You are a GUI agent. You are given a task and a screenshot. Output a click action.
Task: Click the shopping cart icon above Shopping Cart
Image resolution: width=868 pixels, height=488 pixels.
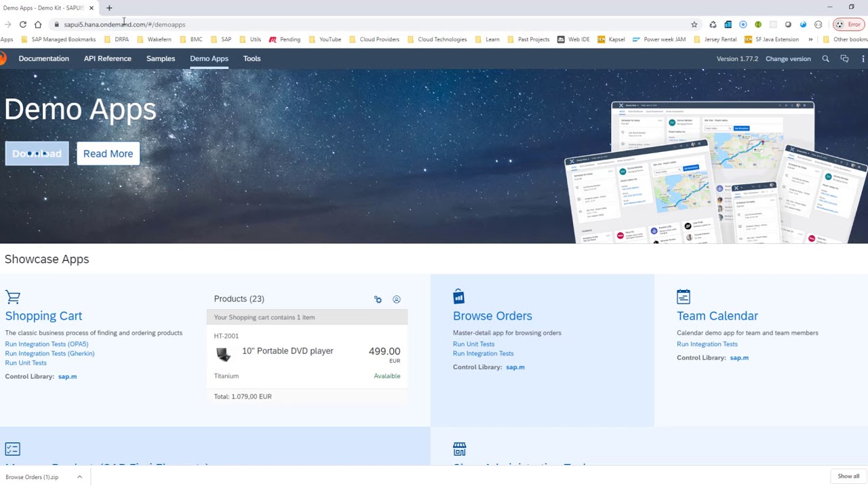coord(13,297)
